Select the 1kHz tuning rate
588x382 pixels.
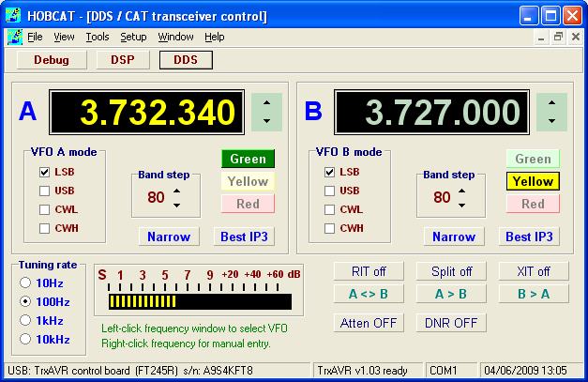(x=24, y=320)
